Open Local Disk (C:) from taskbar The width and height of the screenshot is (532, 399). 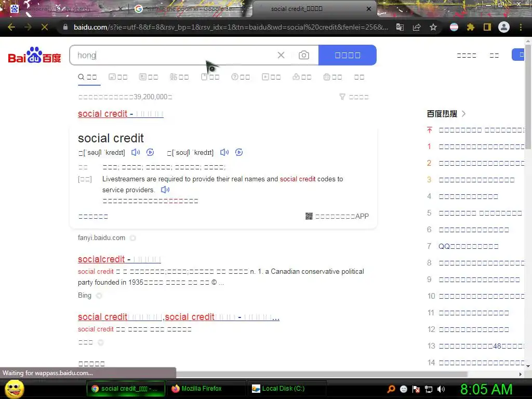pyautogui.click(x=287, y=389)
